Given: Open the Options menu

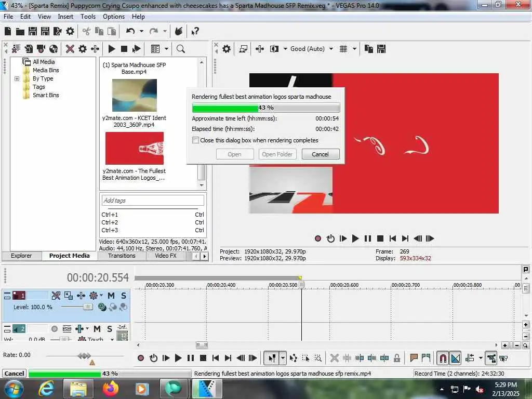Looking at the screenshot, I should [114, 16].
